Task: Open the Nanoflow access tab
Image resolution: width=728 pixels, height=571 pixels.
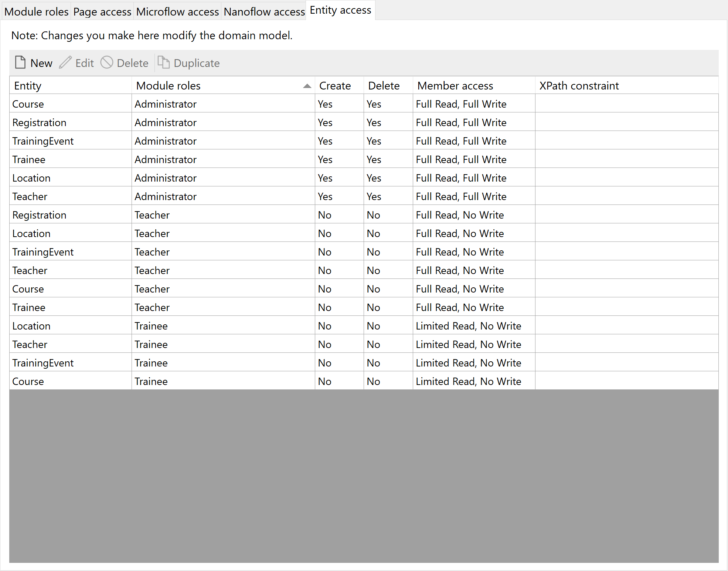Action: pyautogui.click(x=264, y=11)
